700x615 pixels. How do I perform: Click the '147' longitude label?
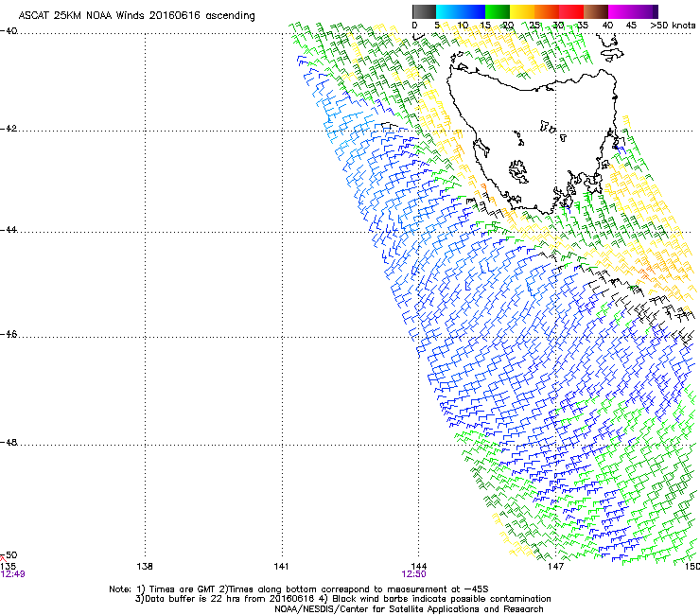coord(555,567)
